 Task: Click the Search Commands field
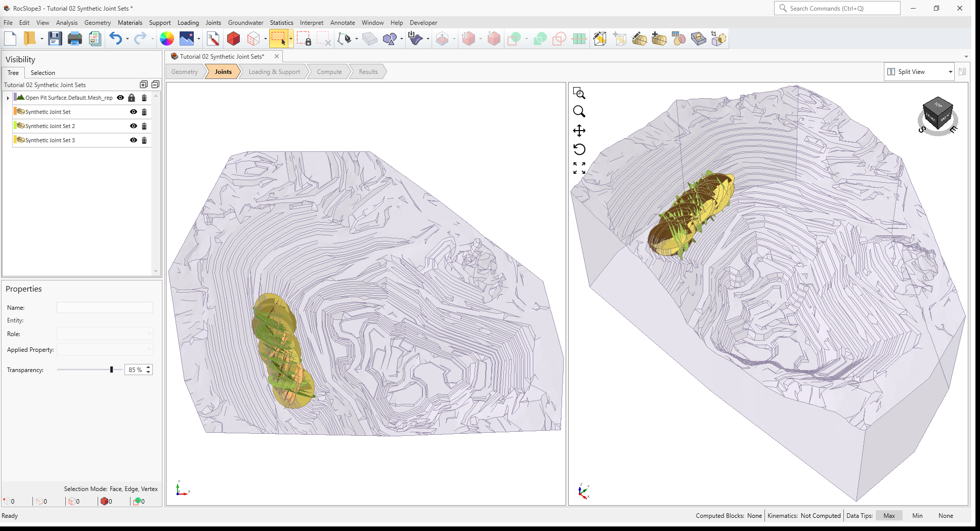pos(837,8)
